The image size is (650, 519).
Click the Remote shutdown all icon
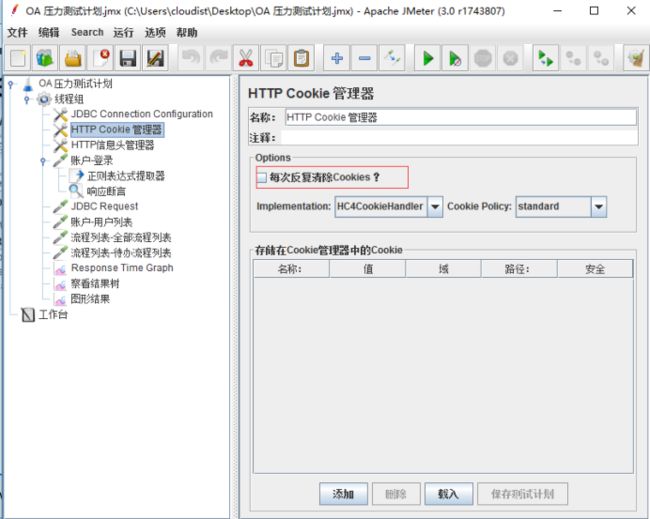[x=601, y=58]
